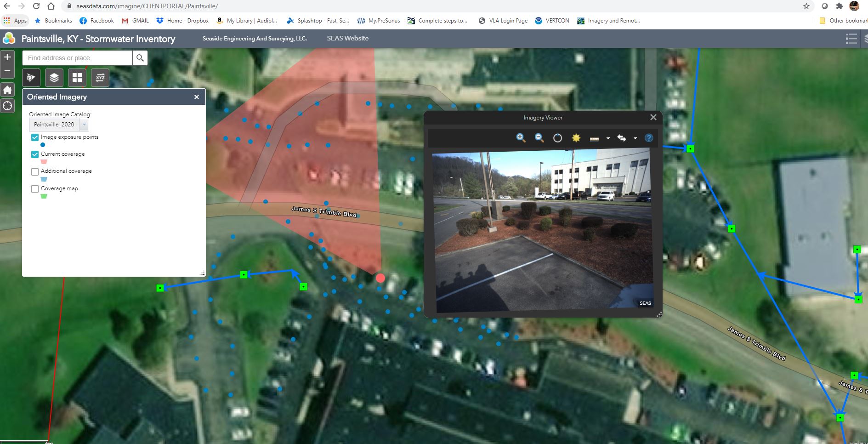This screenshot has height=444, width=868.
Task: Open the GMAIL bookmark
Action: [135, 21]
